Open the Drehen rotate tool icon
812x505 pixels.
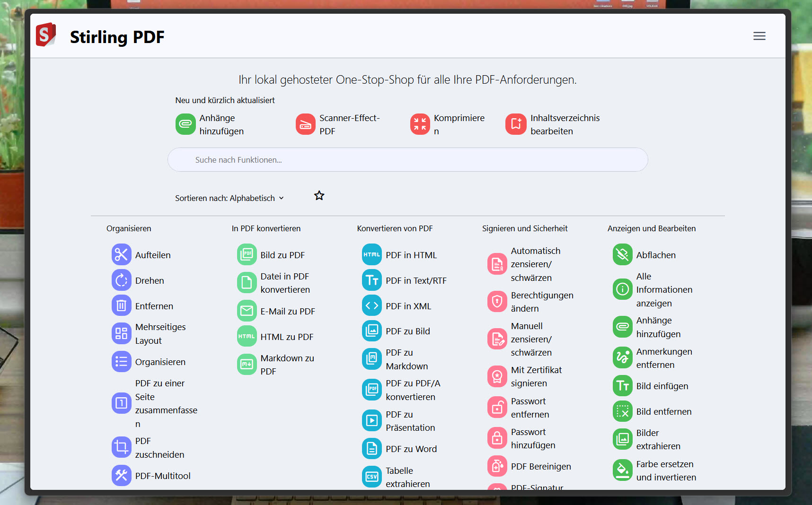[121, 280]
